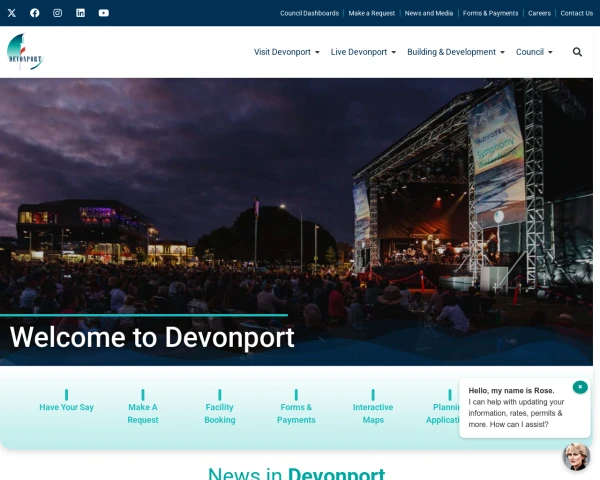
Task: Open News and Media page
Action: click(x=428, y=13)
